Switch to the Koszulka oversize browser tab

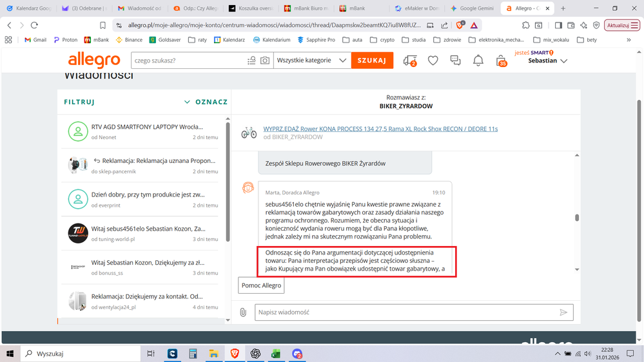point(251,8)
